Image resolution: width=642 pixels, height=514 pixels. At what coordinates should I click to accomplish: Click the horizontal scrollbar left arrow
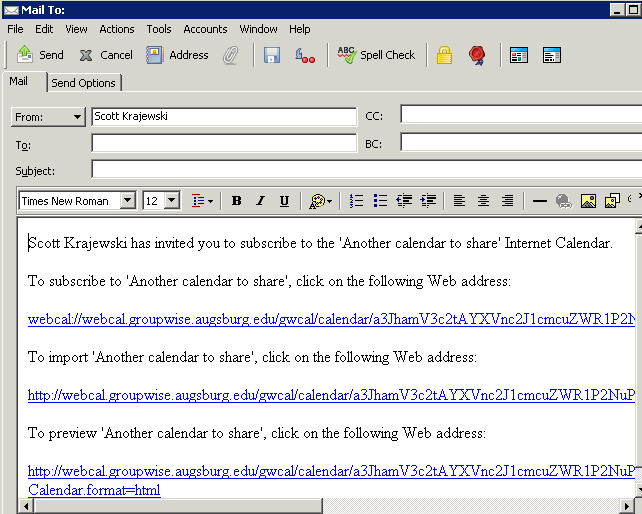[26, 506]
